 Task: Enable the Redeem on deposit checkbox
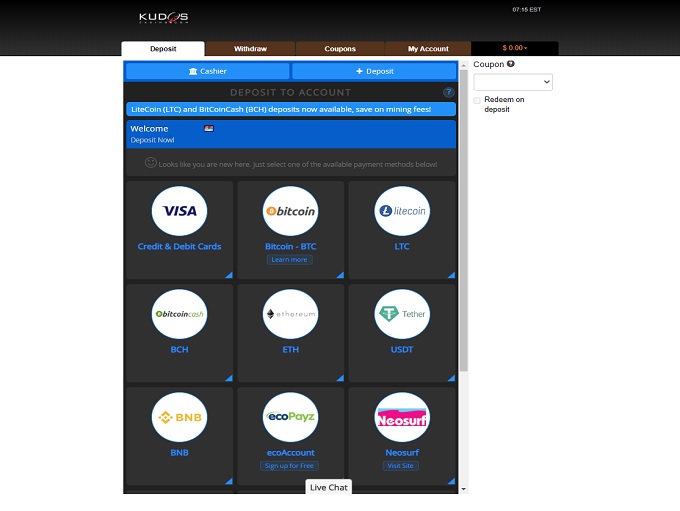tap(477, 100)
